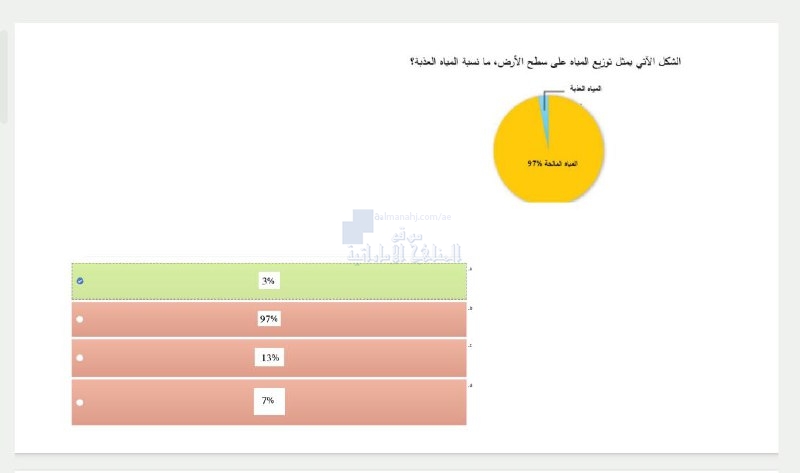Click the 97% salt water chart label
The width and height of the screenshot is (800, 473).
553,164
